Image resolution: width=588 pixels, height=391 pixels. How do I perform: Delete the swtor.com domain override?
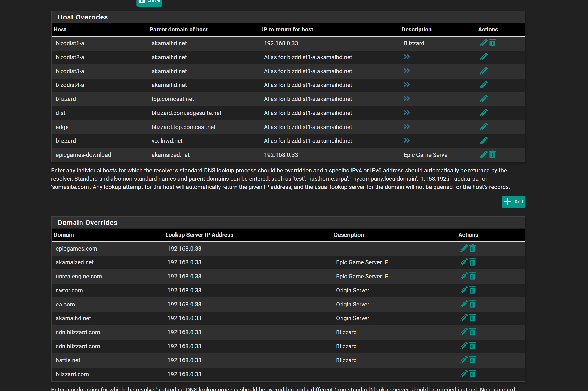(x=473, y=290)
